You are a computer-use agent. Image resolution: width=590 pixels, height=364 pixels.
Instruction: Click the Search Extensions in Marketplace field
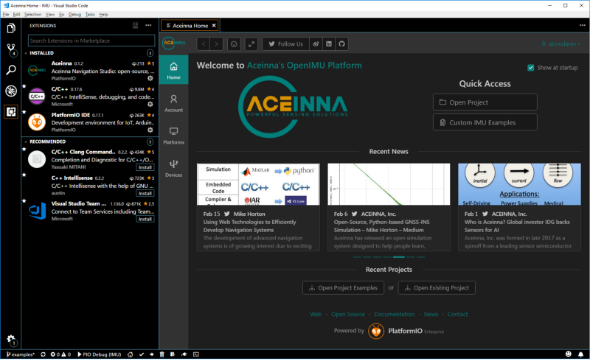click(91, 41)
